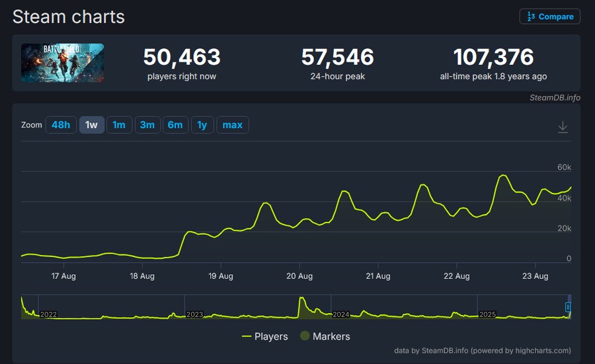Screen dimensions: 595x364
Task: Select the 6m zoom range
Action: point(175,125)
